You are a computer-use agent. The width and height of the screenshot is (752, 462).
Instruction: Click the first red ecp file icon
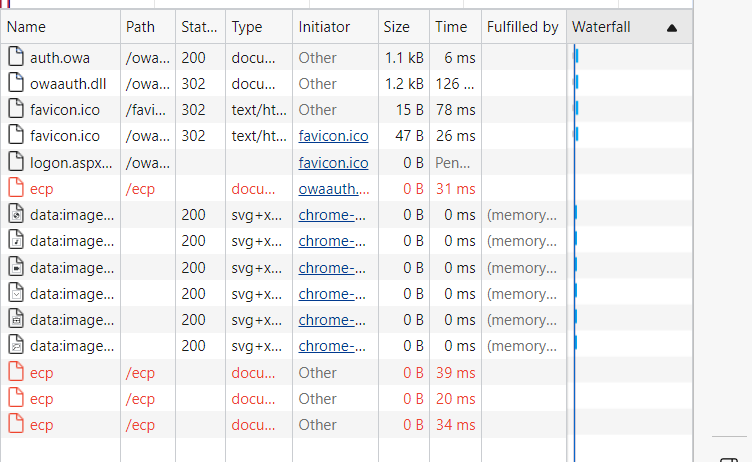[x=15, y=188]
